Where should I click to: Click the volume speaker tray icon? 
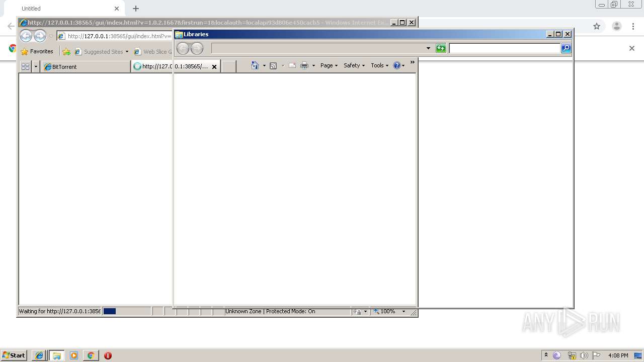tap(584, 355)
